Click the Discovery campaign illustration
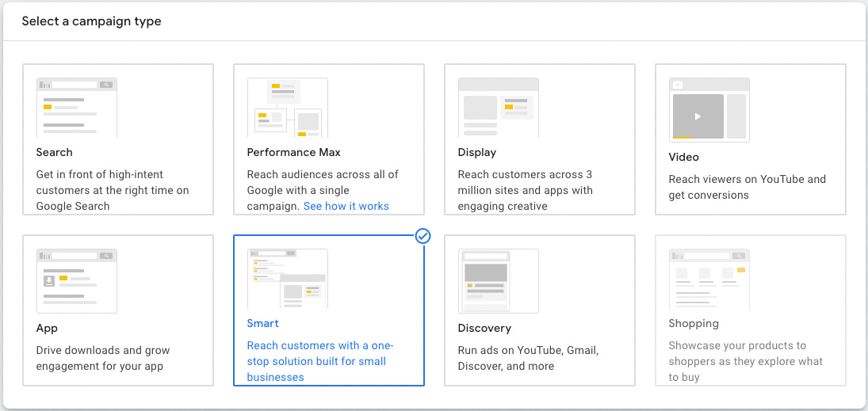 click(498, 281)
